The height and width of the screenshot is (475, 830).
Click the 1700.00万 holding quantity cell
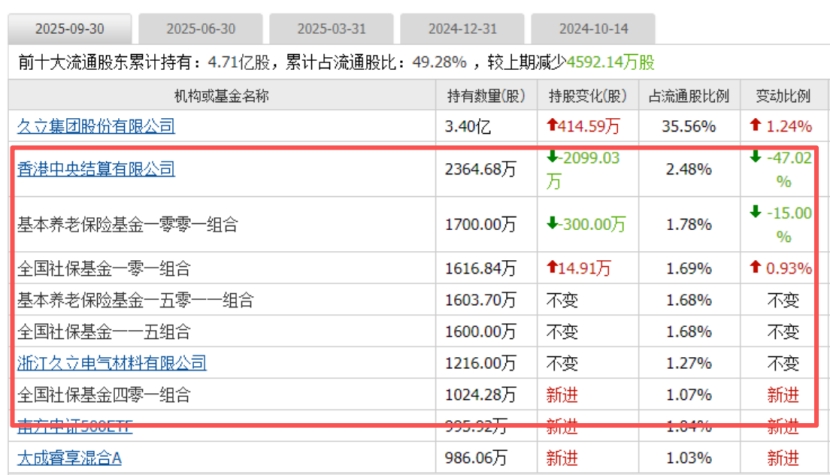pos(480,225)
